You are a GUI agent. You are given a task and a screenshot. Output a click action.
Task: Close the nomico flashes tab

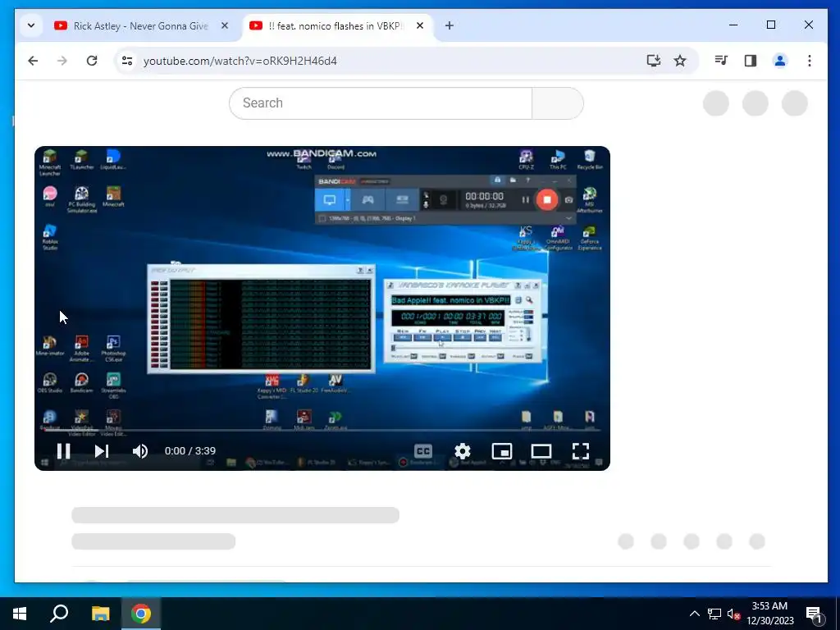(420, 25)
